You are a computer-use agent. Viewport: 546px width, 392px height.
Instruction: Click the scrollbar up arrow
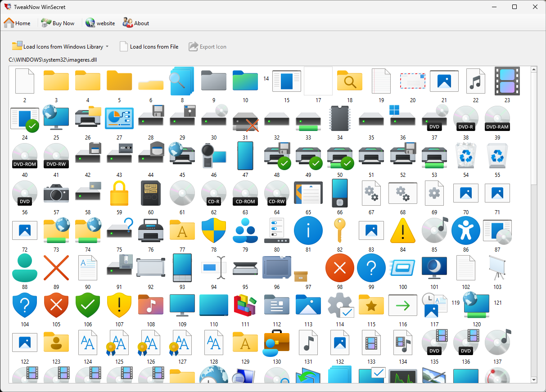tap(534, 70)
